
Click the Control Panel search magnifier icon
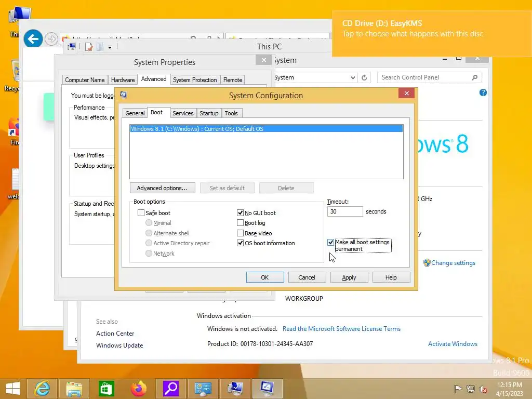click(x=474, y=78)
